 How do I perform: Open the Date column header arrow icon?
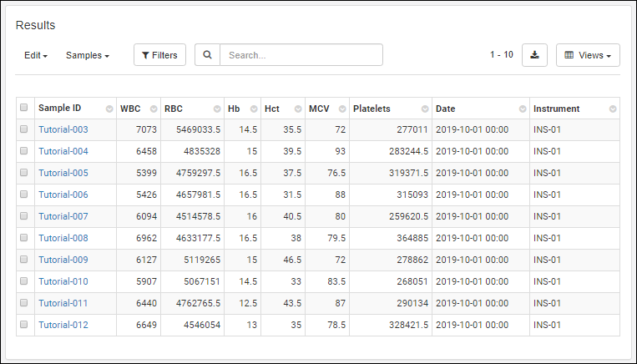tap(523, 109)
